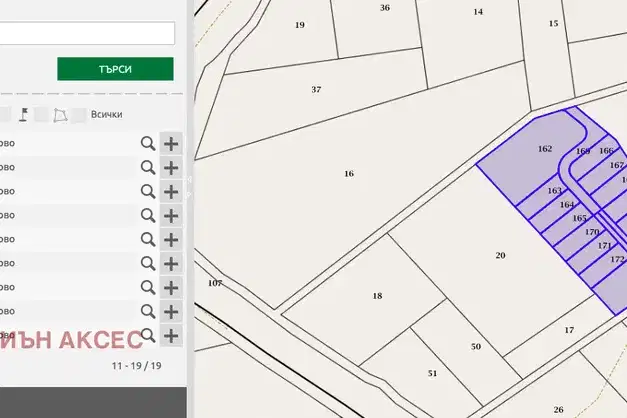
Task: Zoom to the eighth result row via magnifier
Action: 148,312
